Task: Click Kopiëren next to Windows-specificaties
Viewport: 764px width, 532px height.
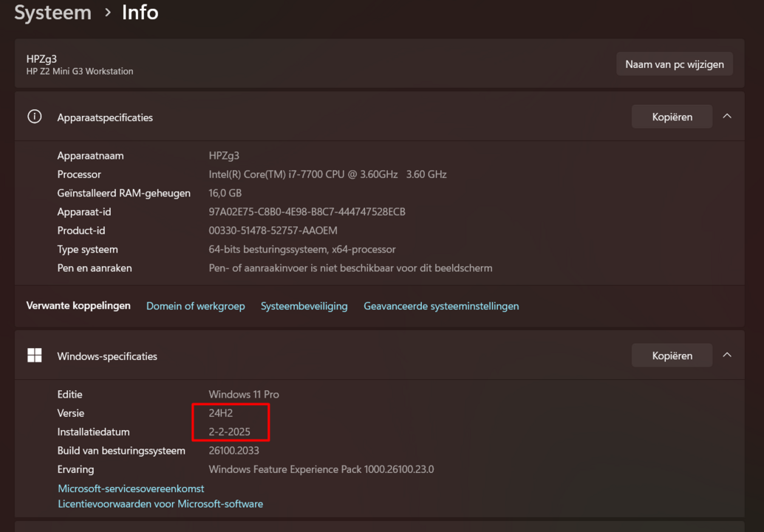Action: click(x=671, y=355)
